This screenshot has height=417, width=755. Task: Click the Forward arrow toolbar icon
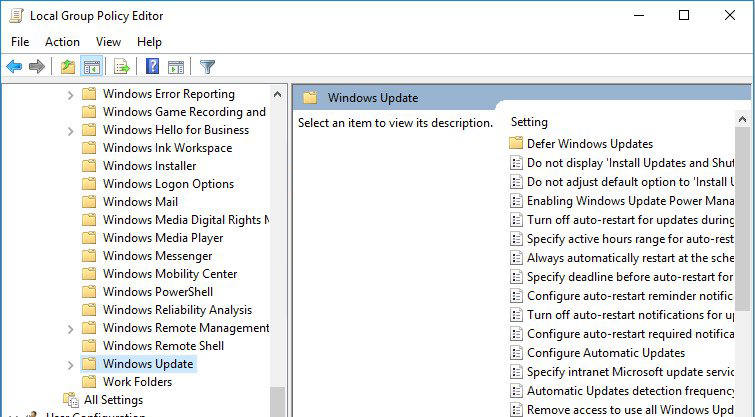pyautogui.click(x=37, y=66)
